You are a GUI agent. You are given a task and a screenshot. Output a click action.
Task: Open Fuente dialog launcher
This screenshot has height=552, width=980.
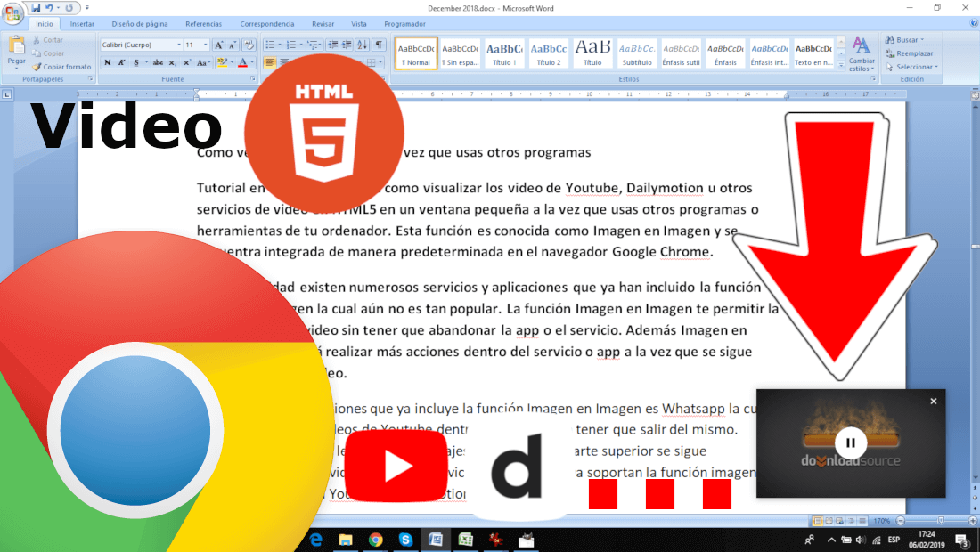coord(253,79)
